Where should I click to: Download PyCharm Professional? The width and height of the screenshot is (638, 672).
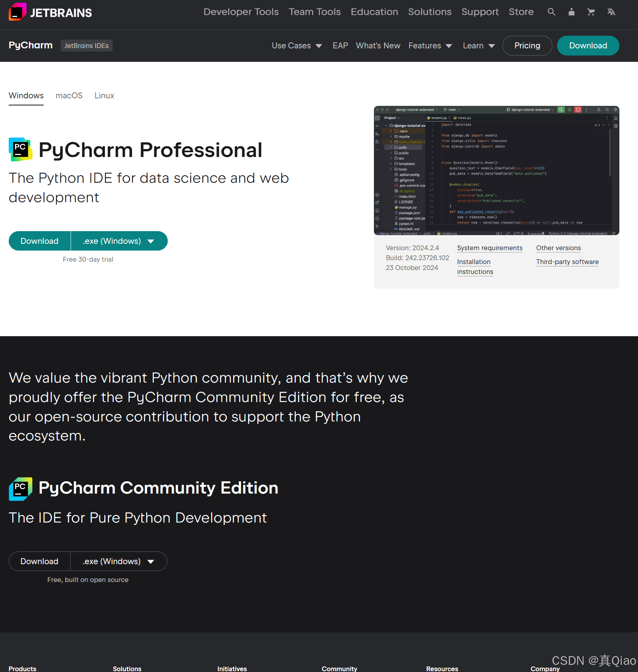(40, 241)
